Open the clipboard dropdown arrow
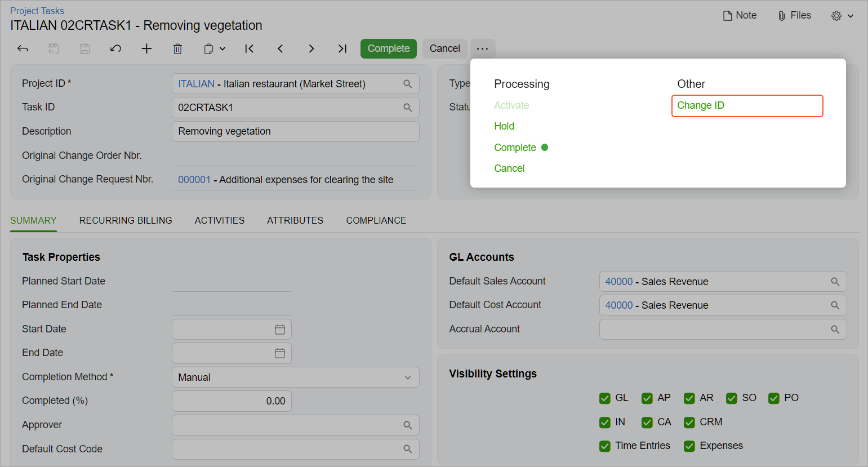The height and width of the screenshot is (467, 868). [x=222, y=49]
